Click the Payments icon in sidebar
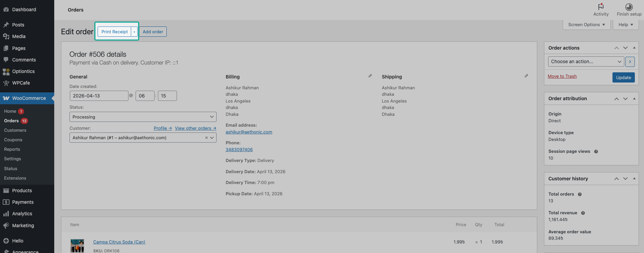The width and height of the screenshot is (644, 253). [x=6, y=202]
